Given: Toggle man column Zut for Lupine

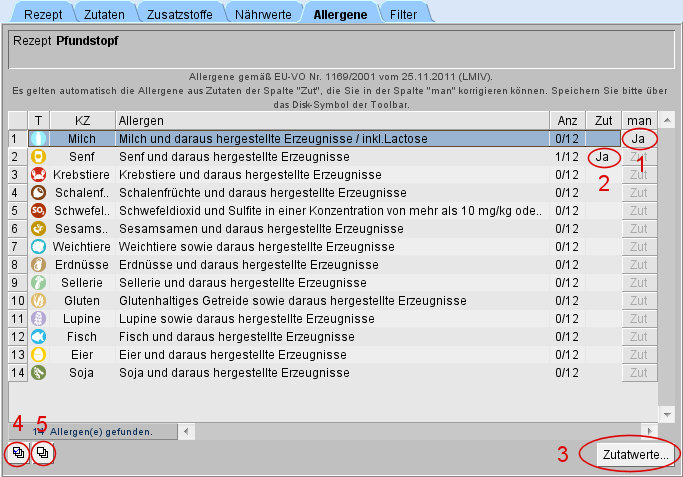Looking at the screenshot, I should 639,319.
